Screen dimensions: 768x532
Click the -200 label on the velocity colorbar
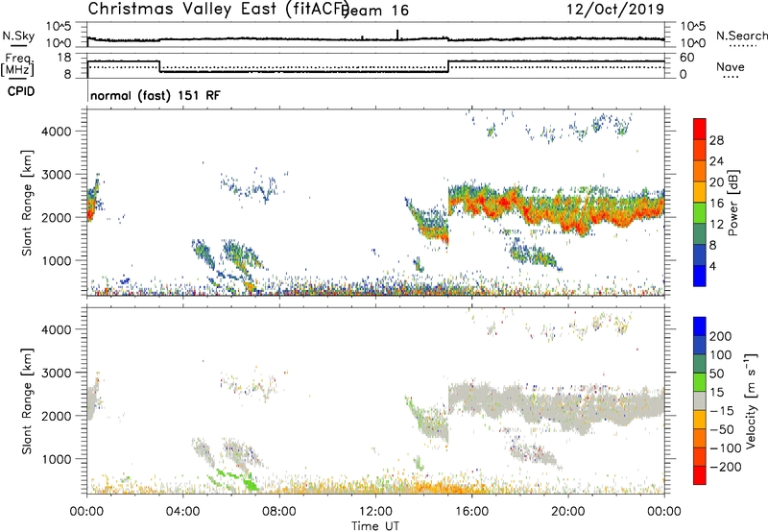click(x=726, y=467)
